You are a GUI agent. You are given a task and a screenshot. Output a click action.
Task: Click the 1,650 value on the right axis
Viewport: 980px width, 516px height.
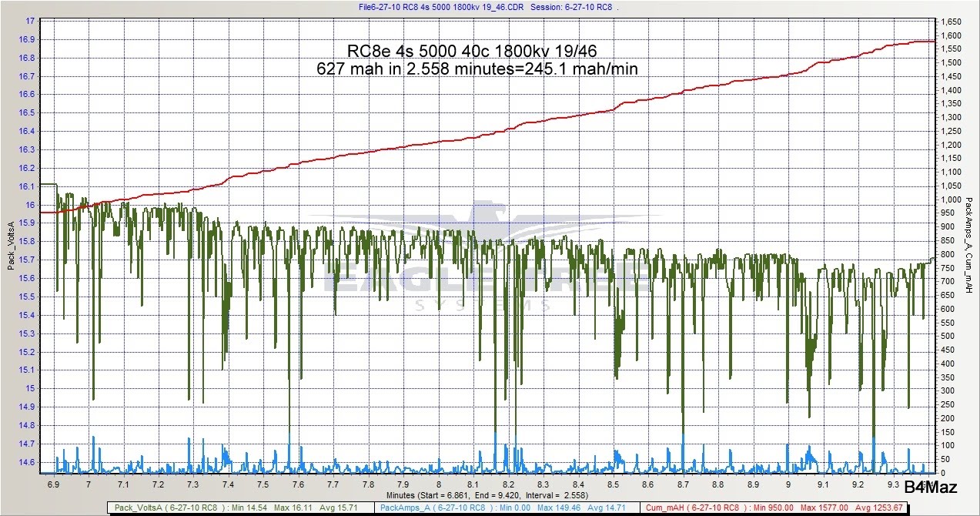pos(951,21)
